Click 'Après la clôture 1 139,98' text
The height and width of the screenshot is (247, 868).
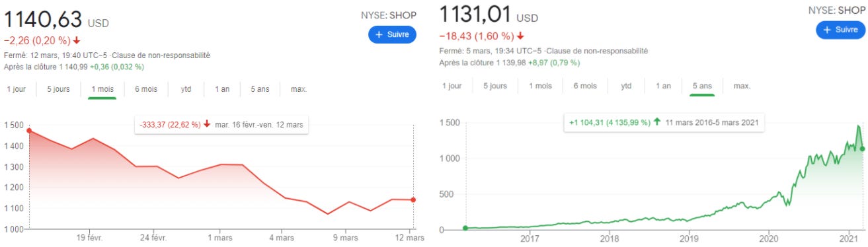483,63
